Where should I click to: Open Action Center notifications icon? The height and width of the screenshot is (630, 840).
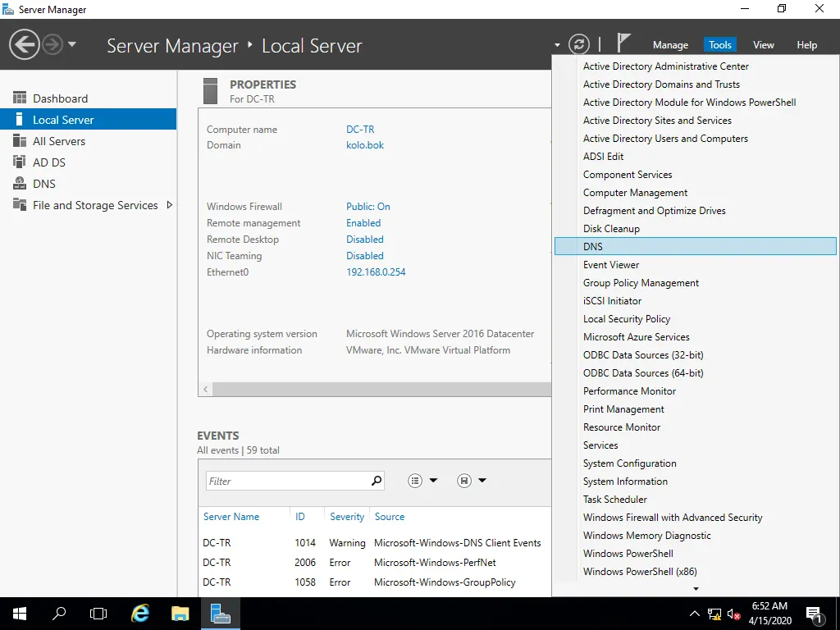point(815,614)
